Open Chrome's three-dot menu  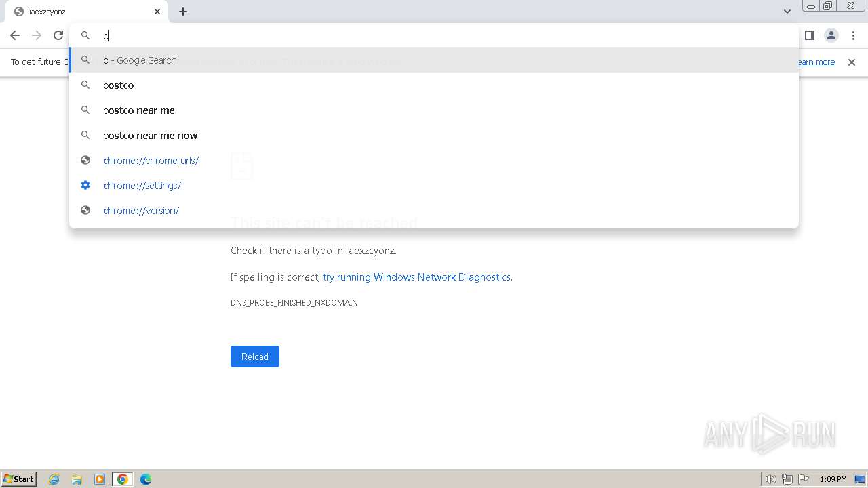pyautogui.click(x=852, y=35)
